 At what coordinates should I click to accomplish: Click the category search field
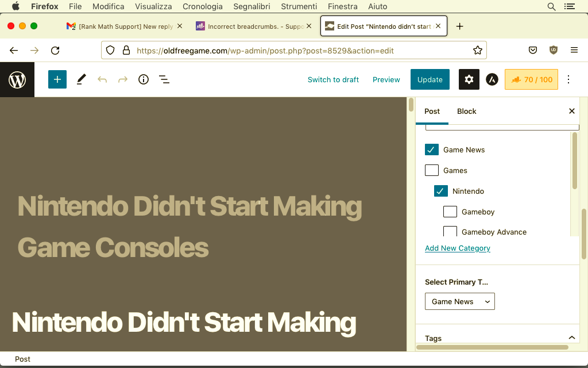[x=502, y=128]
